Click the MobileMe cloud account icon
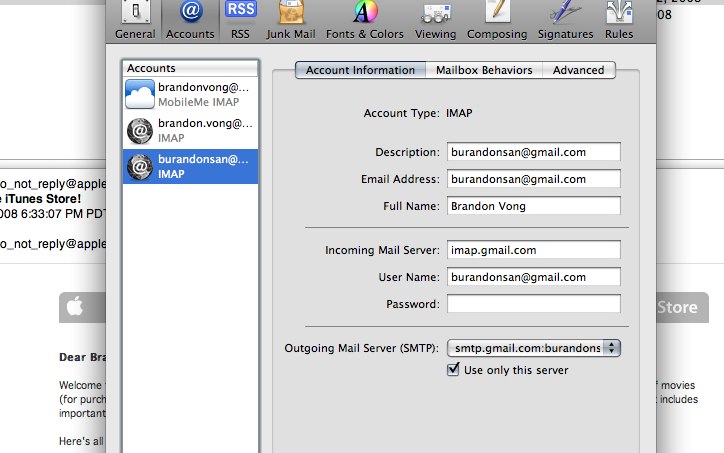The image size is (724, 453). pos(140,94)
